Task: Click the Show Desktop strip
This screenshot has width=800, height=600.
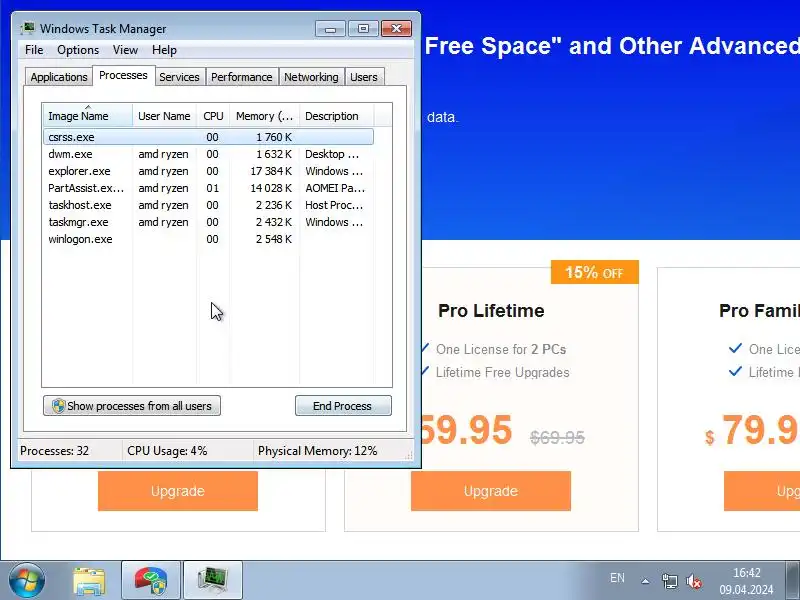Action: (792, 581)
